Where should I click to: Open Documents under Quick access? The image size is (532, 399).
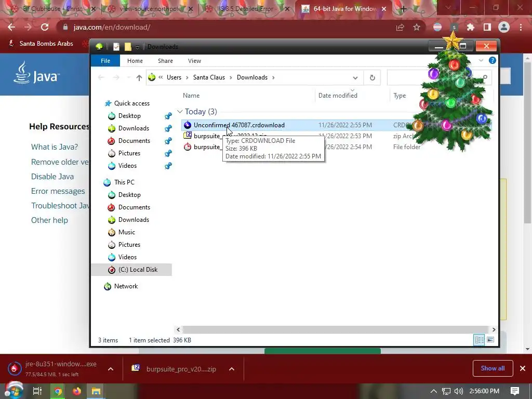pyautogui.click(x=134, y=141)
